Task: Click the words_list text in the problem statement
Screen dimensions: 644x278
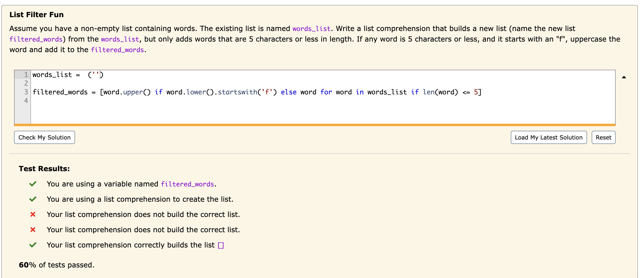Action: pos(311,28)
